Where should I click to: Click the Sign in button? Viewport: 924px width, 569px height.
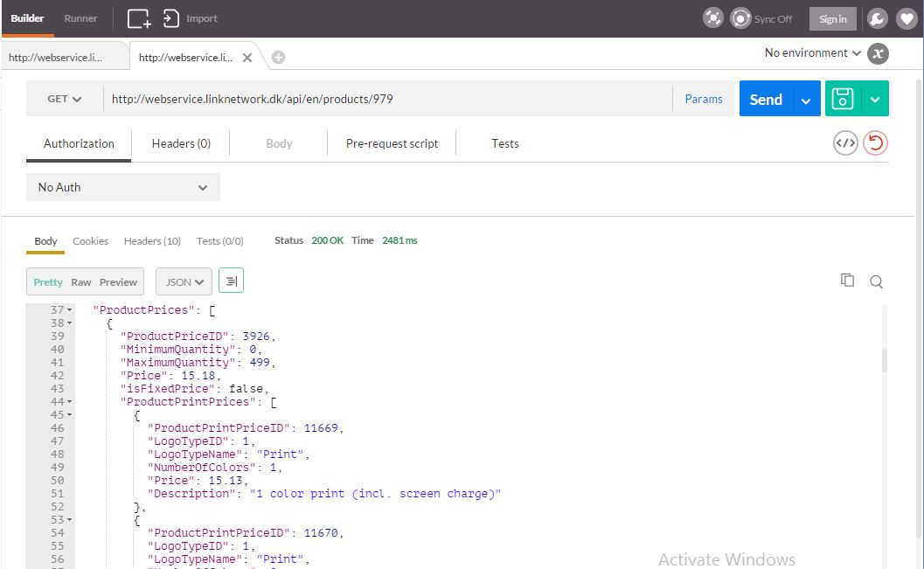[x=833, y=19]
